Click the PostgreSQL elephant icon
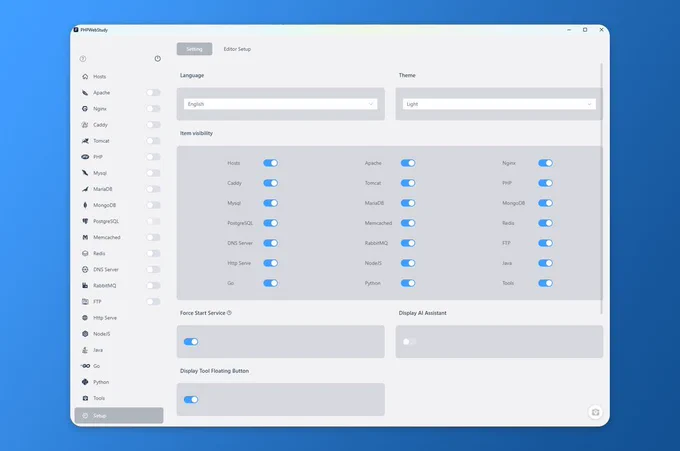 click(x=85, y=221)
